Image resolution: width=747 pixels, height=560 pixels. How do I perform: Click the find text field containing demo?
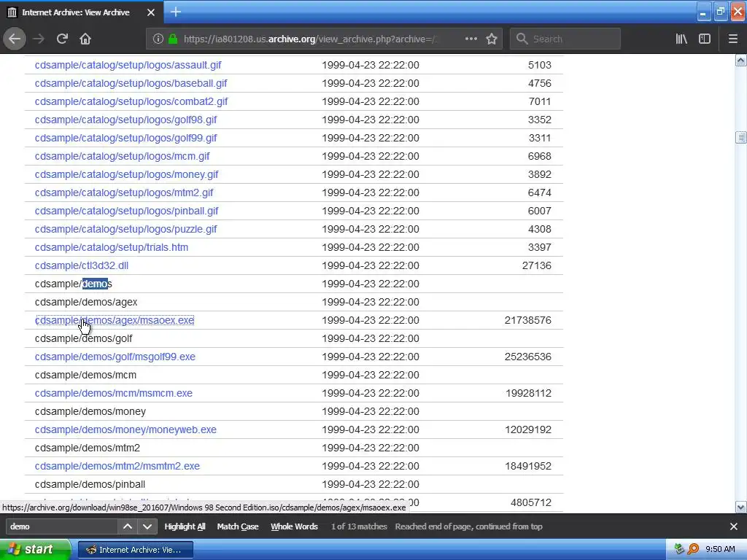62,526
